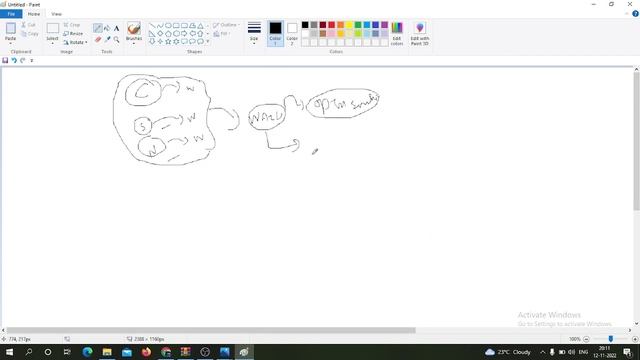Choose the Triangle shape
The width and height of the screenshot is (640, 360).
coord(200,25)
